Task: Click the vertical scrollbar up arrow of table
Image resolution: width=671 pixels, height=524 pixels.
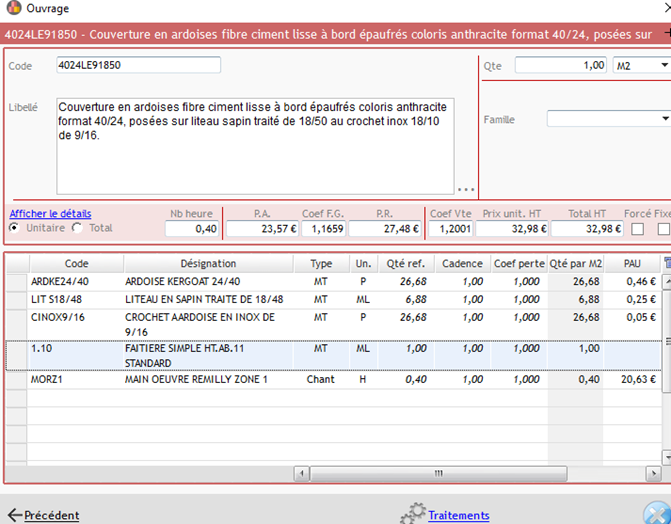Action: pos(667,281)
